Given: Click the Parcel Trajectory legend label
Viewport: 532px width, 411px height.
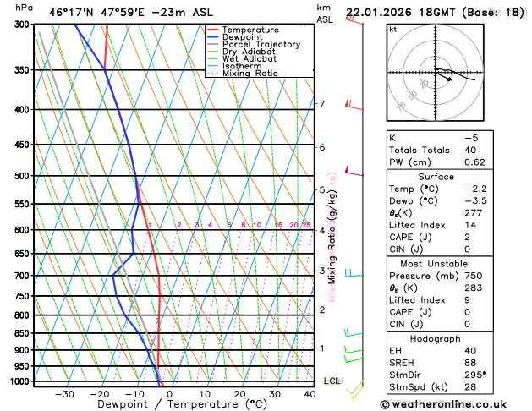Looking at the screenshot, I should pyautogui.click(x=261, y=45).
